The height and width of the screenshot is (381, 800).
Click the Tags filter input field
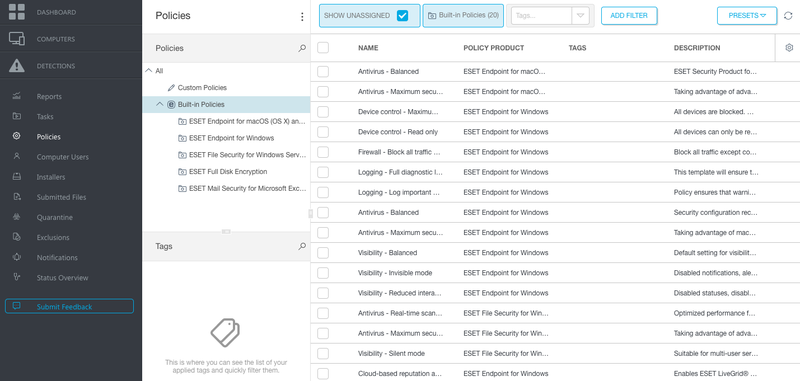pos(541,16)
